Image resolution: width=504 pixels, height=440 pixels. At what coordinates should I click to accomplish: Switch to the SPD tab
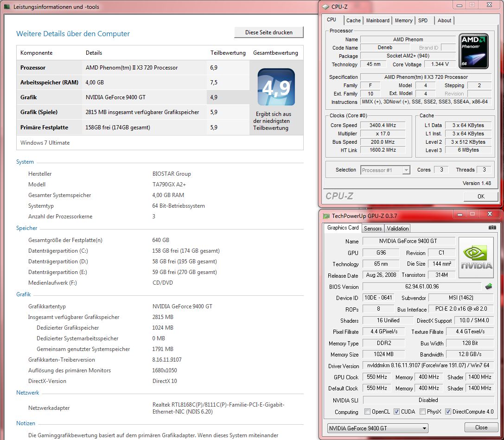(423, 20)
